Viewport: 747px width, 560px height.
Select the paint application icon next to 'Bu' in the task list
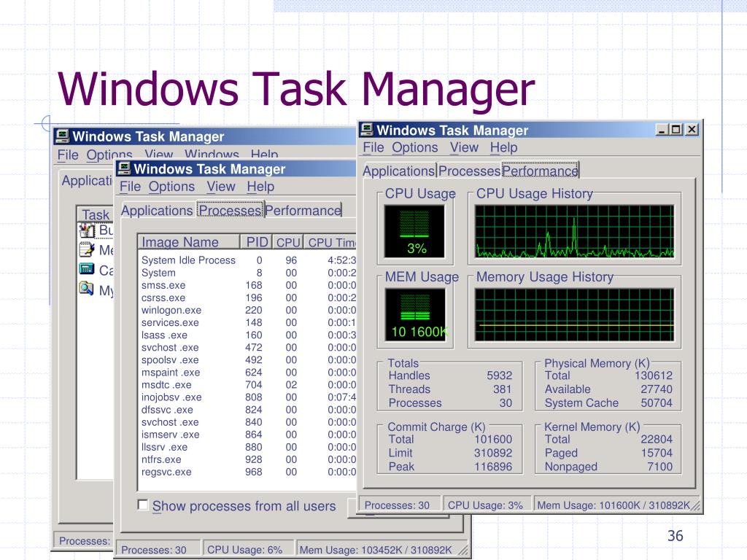tap(87, 230)
